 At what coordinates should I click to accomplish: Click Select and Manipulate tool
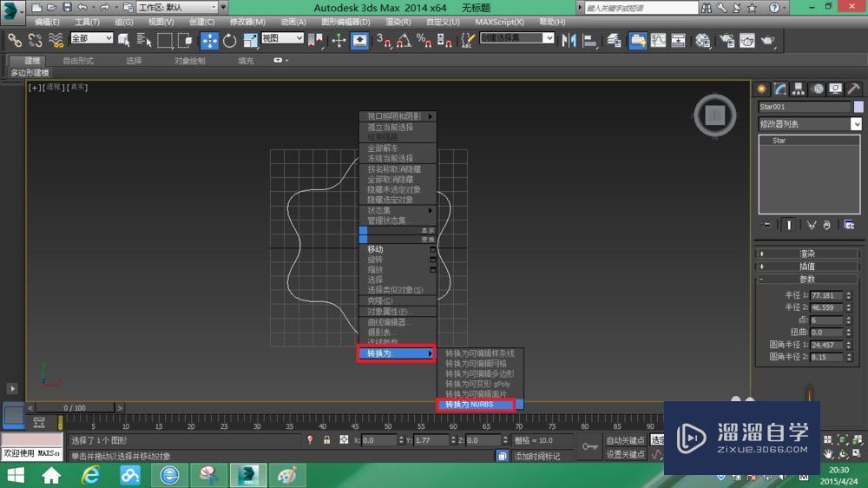pyautogui.click(x=339, y=41)
